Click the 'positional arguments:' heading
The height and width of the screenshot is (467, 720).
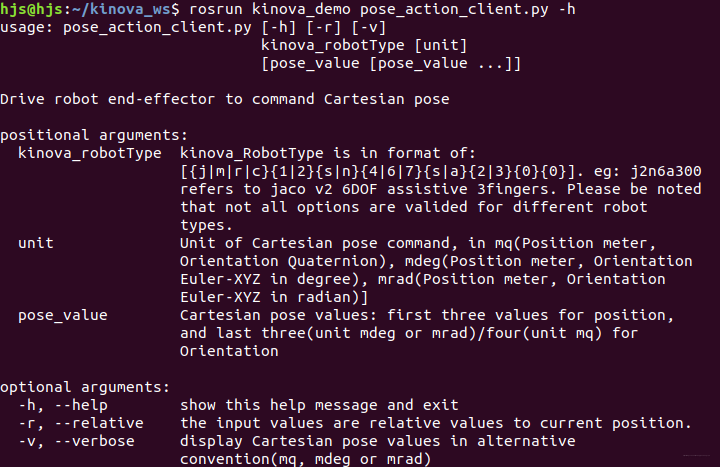94,135
